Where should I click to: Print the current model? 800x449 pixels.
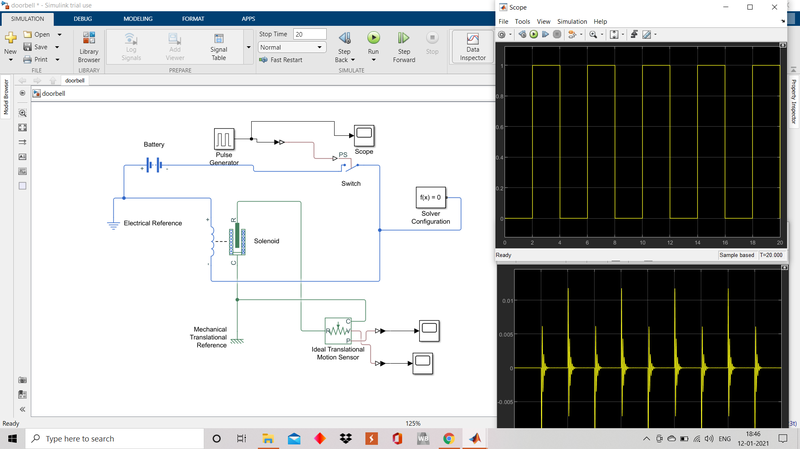pos(36,60)
